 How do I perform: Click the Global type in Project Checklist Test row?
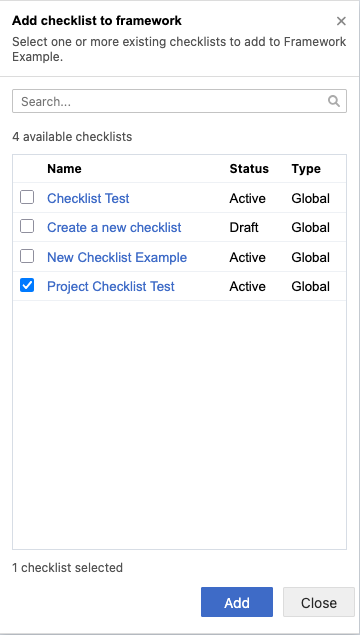(311, 286)
